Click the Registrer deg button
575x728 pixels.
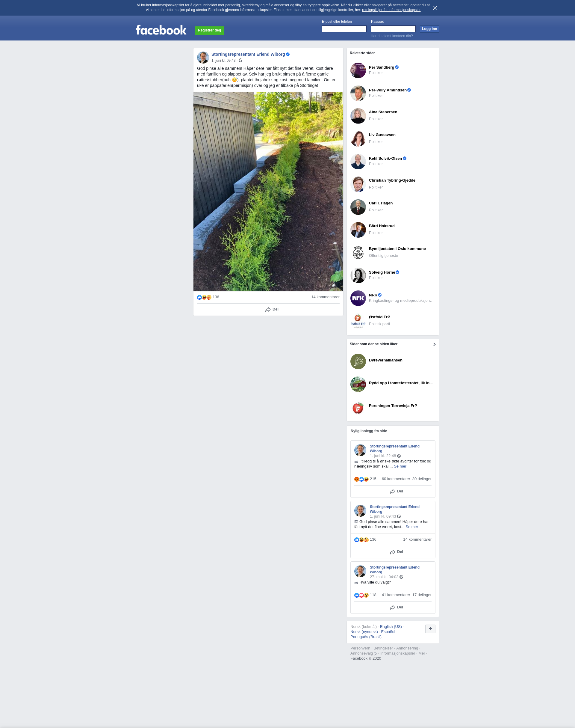(209, 30)
